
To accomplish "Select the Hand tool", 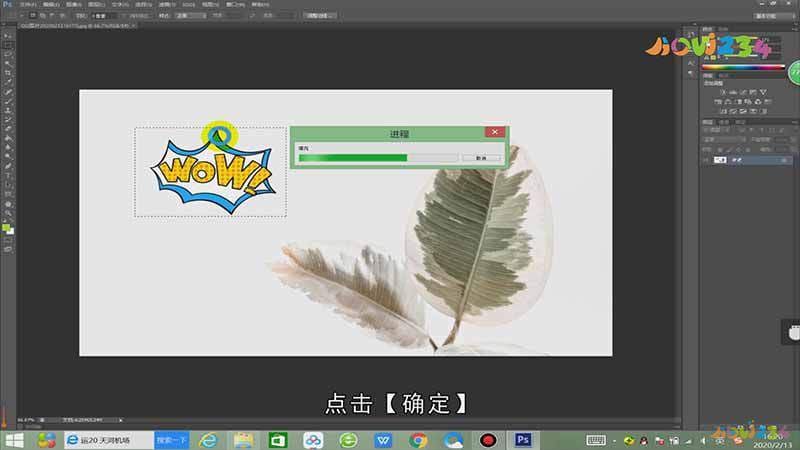I will pos(8,204).
